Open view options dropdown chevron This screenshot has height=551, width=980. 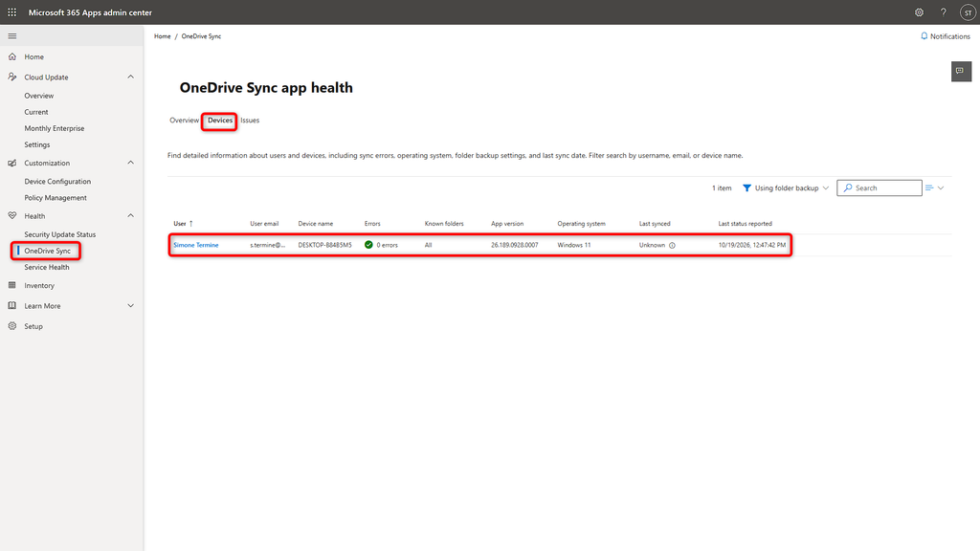tap(941, 188)
